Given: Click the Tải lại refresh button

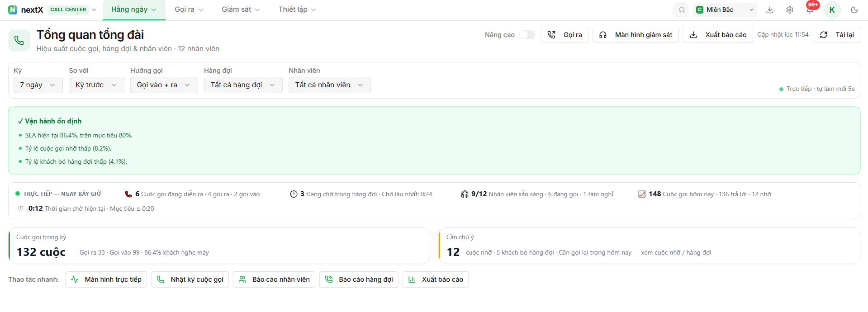Looking at the screenshot, I should coord(836,35).
